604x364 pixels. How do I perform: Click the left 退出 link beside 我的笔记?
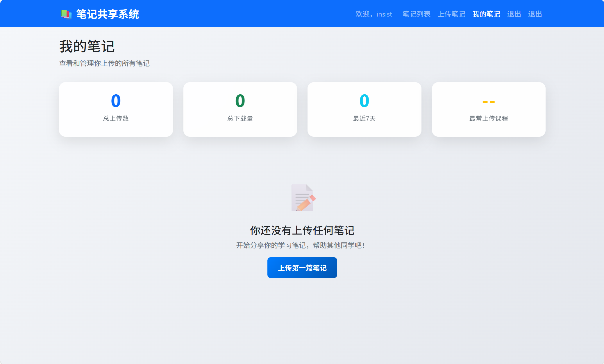click(x=514, y=14)
